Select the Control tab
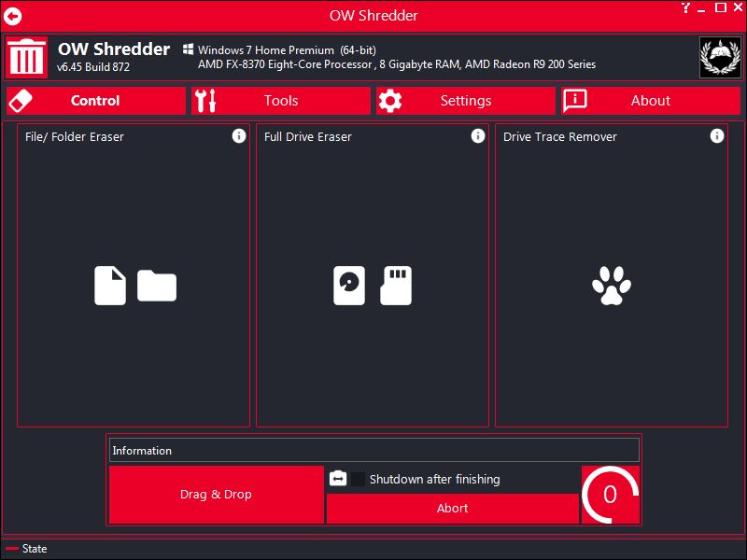Image resolution: width=747 pixels, height=560 pixels. coord(95,100)
